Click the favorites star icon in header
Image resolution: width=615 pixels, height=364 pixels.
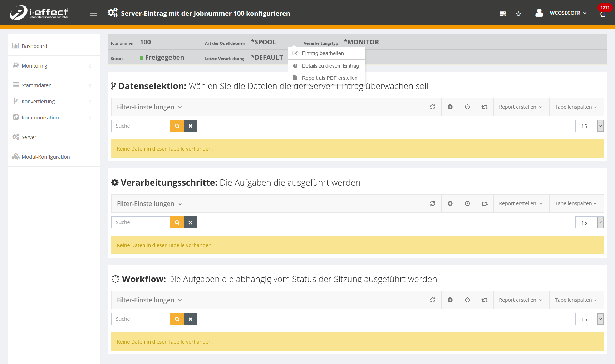[518, 14]
